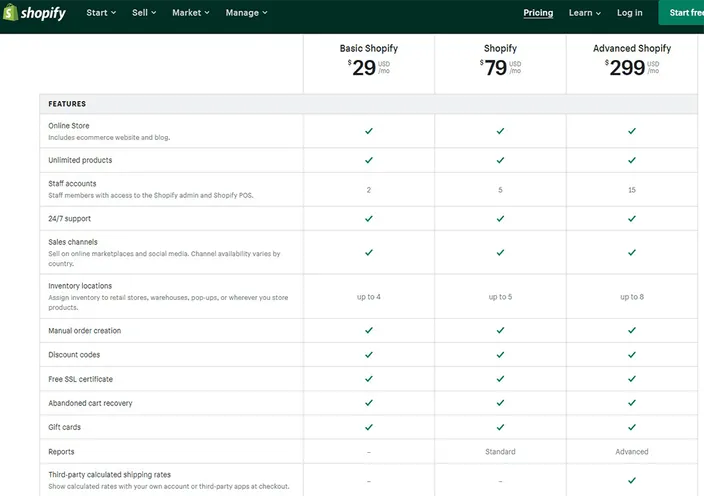Click Gift cards checkmark under Advanced Shopify

tap(632, 427)
